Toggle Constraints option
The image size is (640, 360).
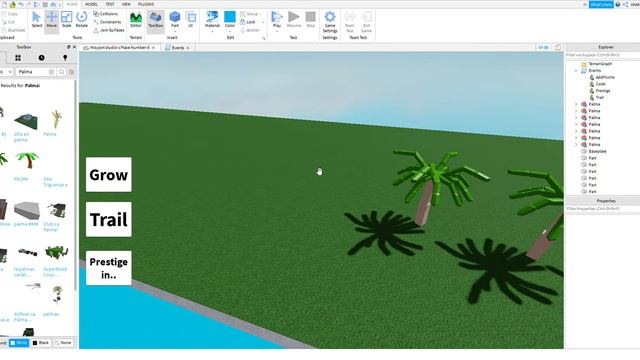point(107,22)
